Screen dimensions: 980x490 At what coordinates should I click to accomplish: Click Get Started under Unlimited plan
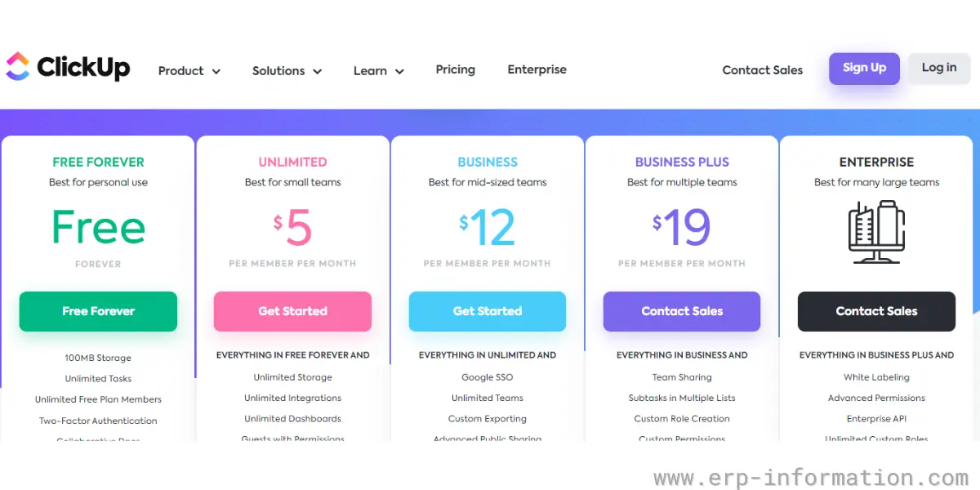[292, 311]
